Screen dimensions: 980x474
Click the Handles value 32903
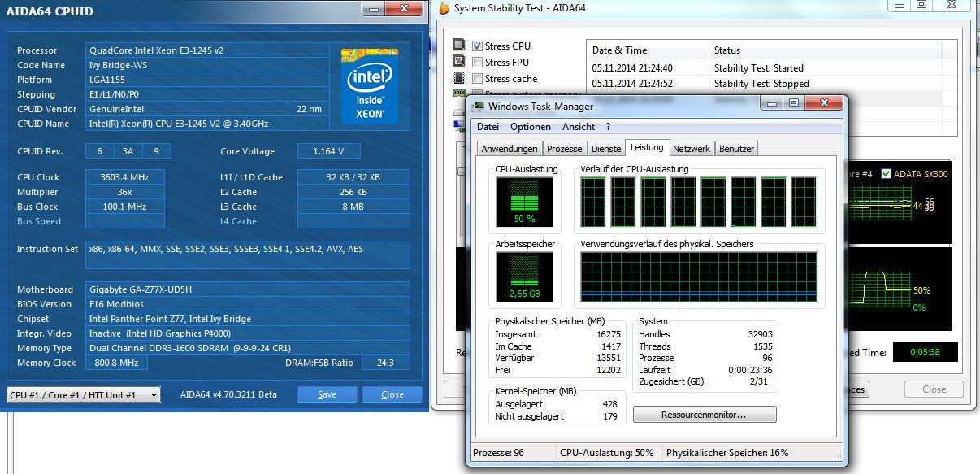click(x=760, y=334)
